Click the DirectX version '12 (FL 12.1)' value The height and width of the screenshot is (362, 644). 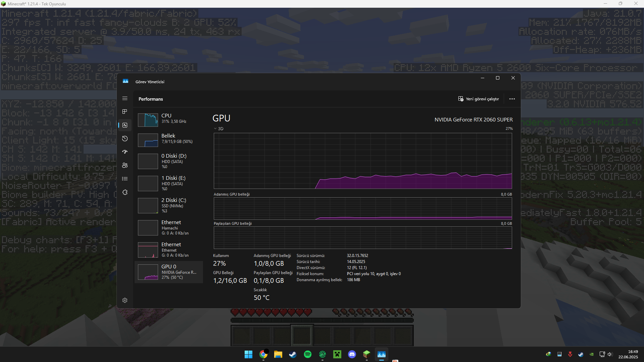pos(357,268)
